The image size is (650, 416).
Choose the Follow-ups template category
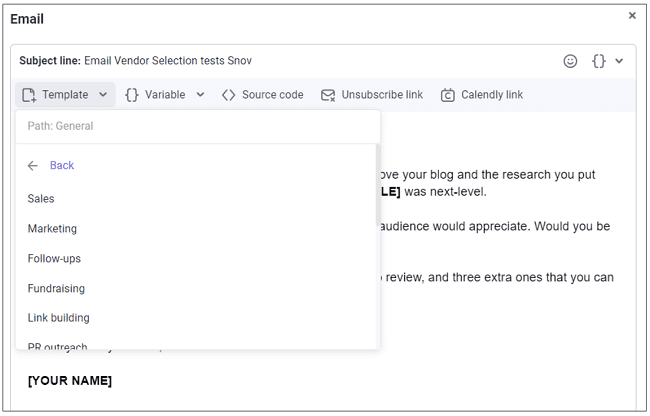point(54,259)
